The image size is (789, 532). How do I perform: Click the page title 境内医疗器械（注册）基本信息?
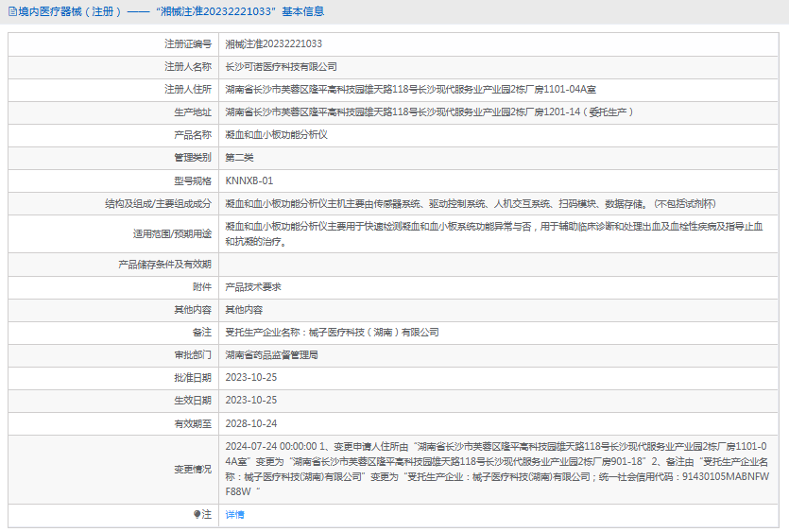(x=171, y=11)
